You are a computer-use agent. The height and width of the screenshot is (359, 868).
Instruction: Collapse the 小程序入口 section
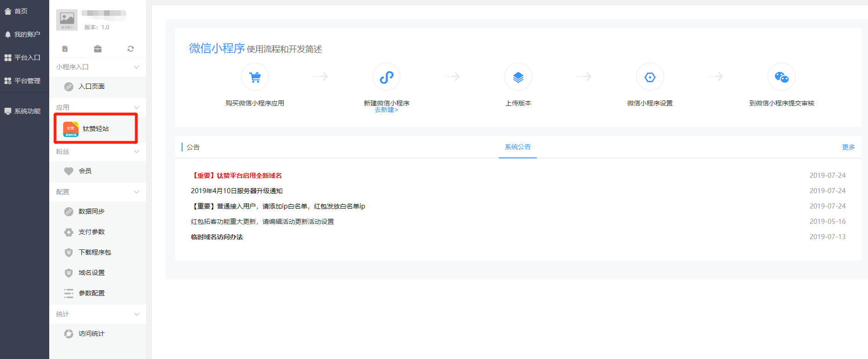98,67
